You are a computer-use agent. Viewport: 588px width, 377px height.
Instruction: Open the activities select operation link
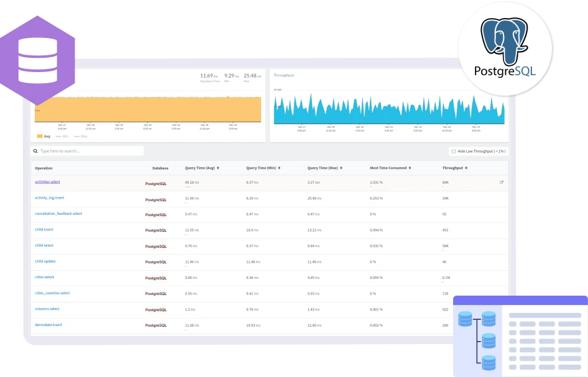pos(47,182)
